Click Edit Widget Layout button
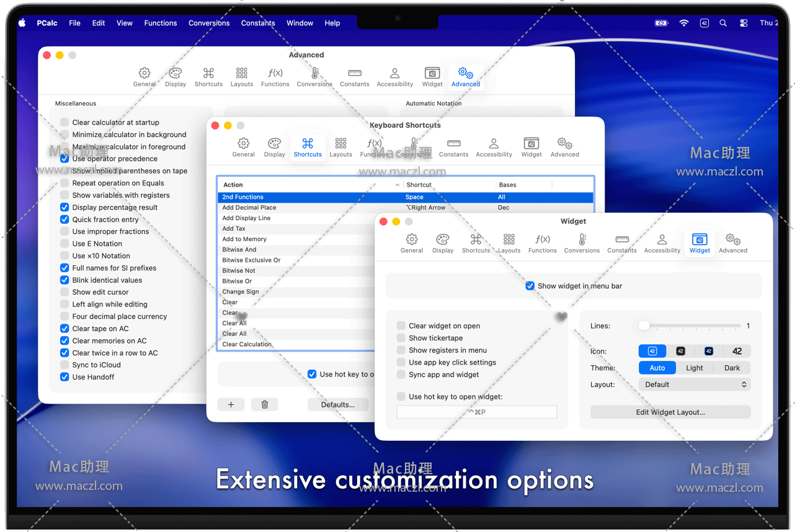Screen dimensions: 795x532 coord(670,412)
